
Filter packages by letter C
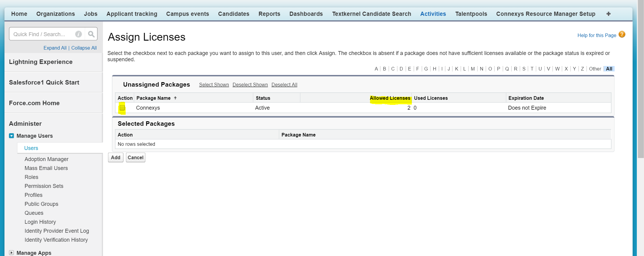click(x=393, y=69)
